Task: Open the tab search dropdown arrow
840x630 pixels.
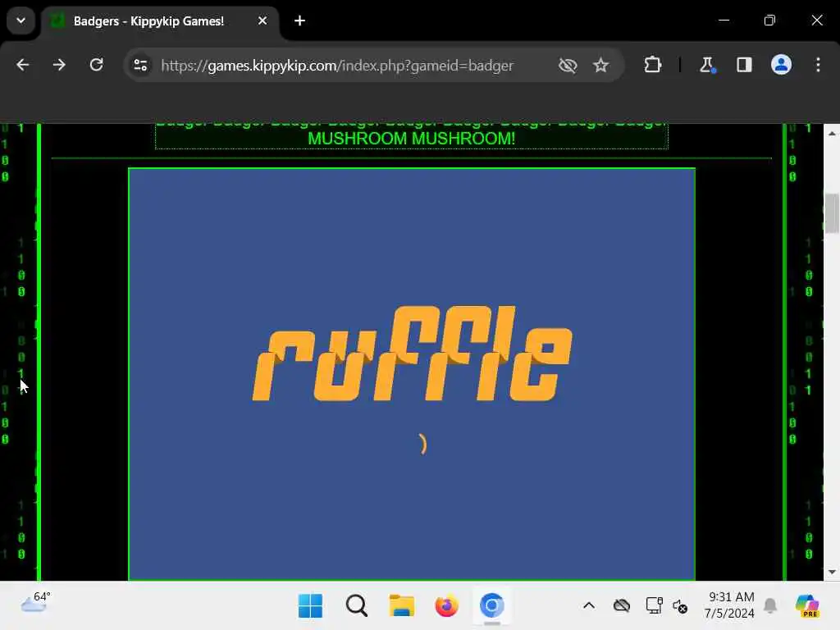Action: 21,21
